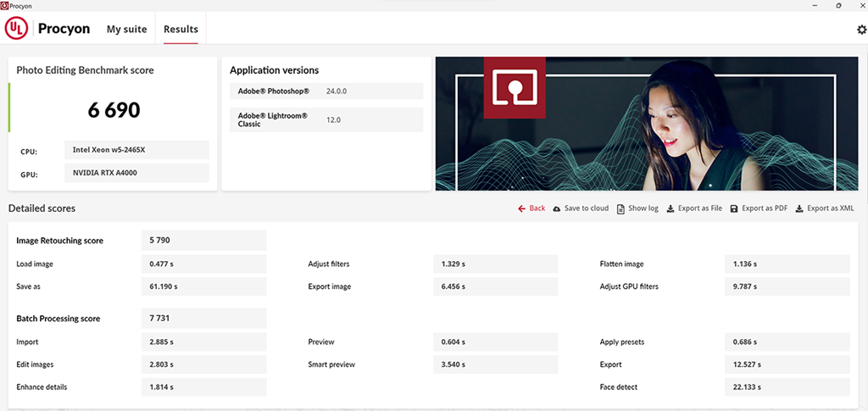Viewport: 868px width, 411px height.
Task: Click the Export as File download icon
Action: (x=670, y=208)
